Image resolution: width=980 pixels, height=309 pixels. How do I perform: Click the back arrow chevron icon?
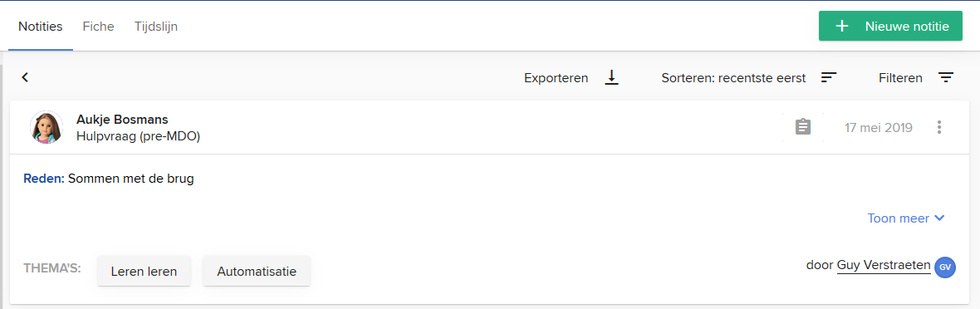(x=25, y=77)
